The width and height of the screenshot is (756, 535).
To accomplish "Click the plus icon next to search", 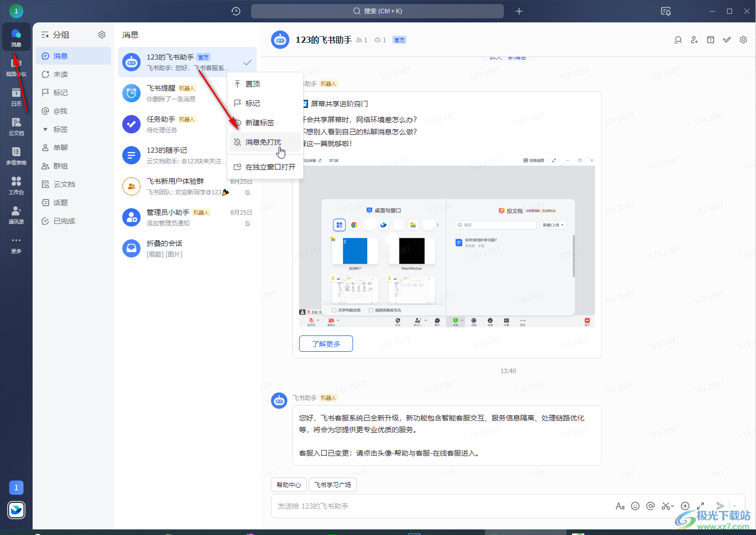I will click(x=519, y=11).
